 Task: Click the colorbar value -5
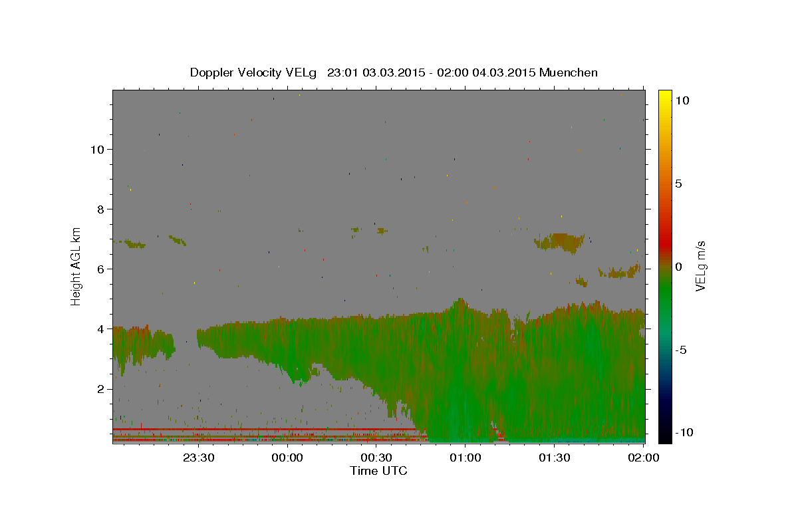pos(681,350)
